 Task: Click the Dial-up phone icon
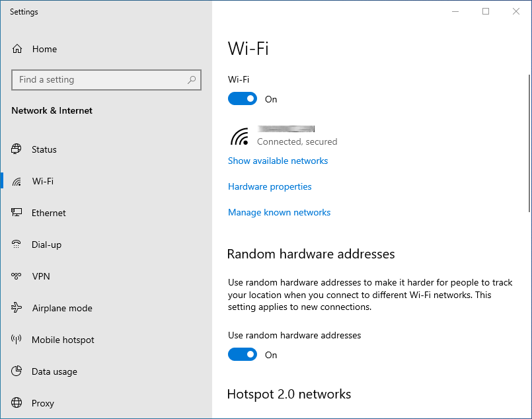17,245
